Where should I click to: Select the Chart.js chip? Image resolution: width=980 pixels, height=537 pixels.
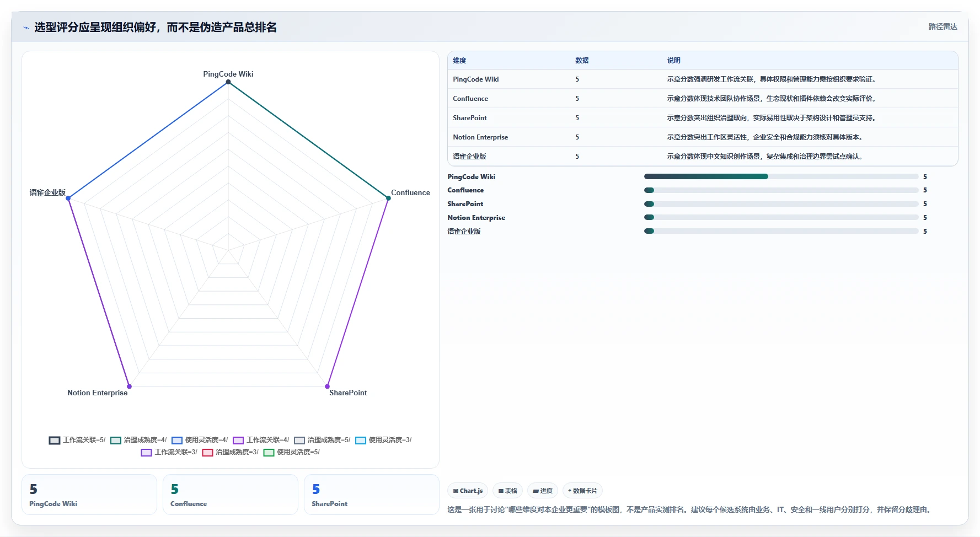pos(468,491)
